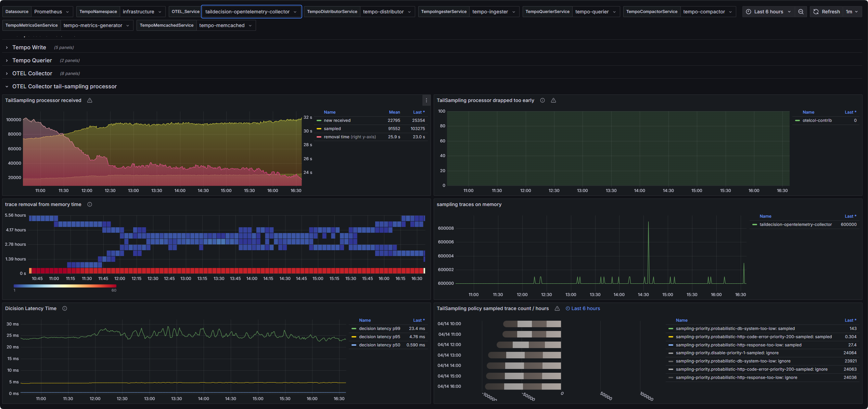
Task: Open the three-dot menu of TailSampling processor received
Action: point(426,100)
